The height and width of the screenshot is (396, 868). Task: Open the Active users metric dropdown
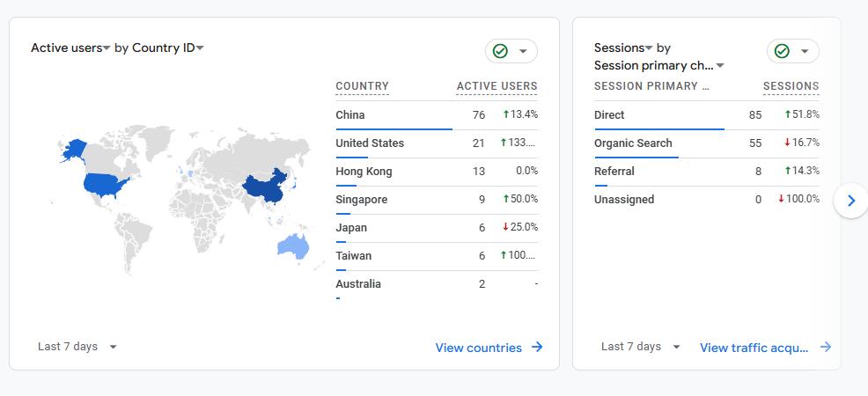click(70, 48)
